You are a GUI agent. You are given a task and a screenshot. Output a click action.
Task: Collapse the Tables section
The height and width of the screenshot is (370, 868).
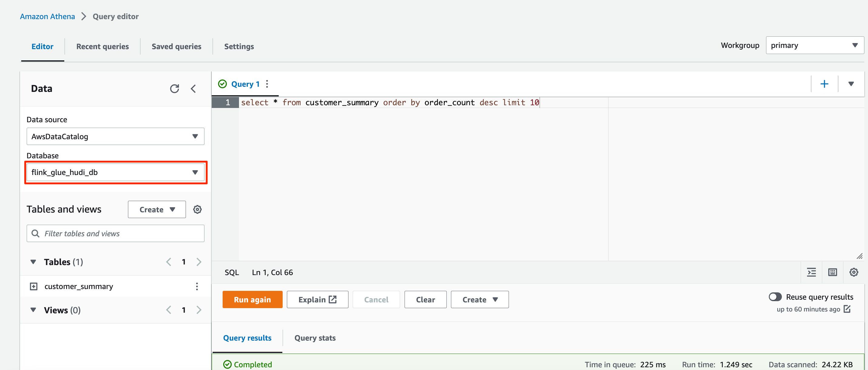33,262
